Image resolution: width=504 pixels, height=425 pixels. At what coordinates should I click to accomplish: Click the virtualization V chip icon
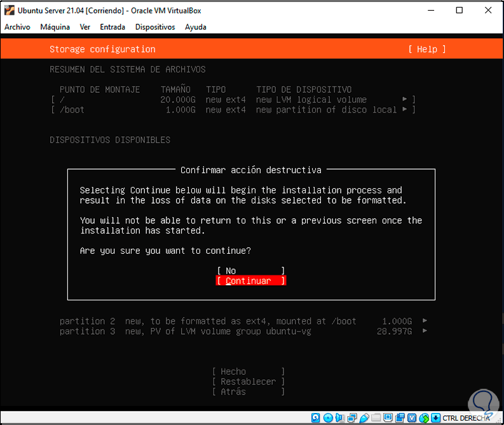tap(412, 417)
